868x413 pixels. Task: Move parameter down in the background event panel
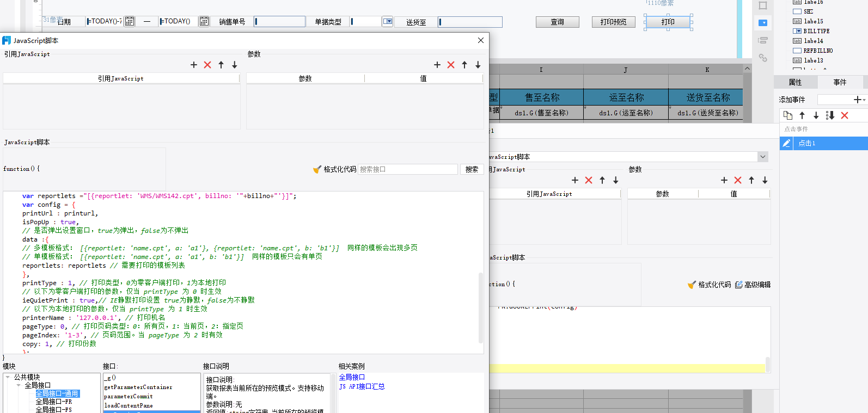765,180
